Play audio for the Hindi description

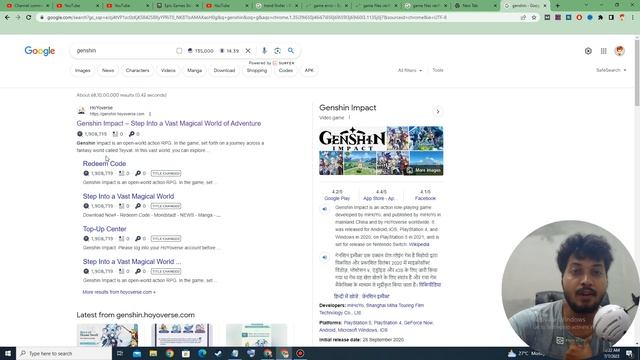[x=325, y=257]
